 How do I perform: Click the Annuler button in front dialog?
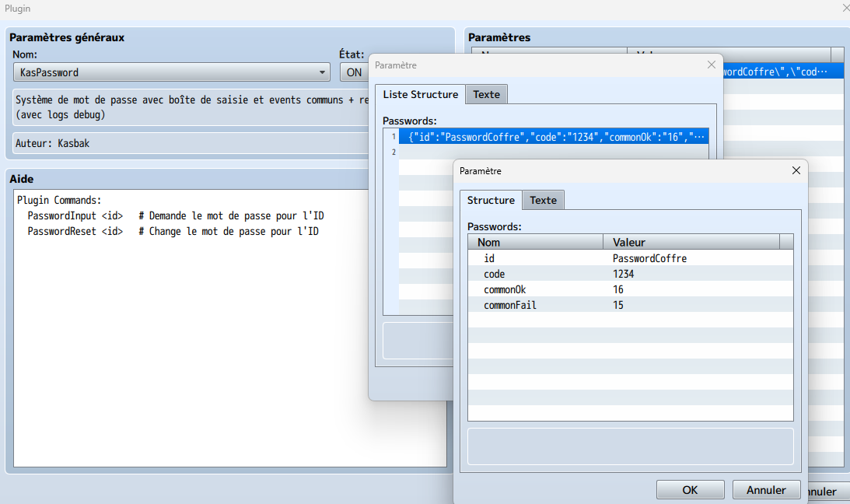[766, 490]
